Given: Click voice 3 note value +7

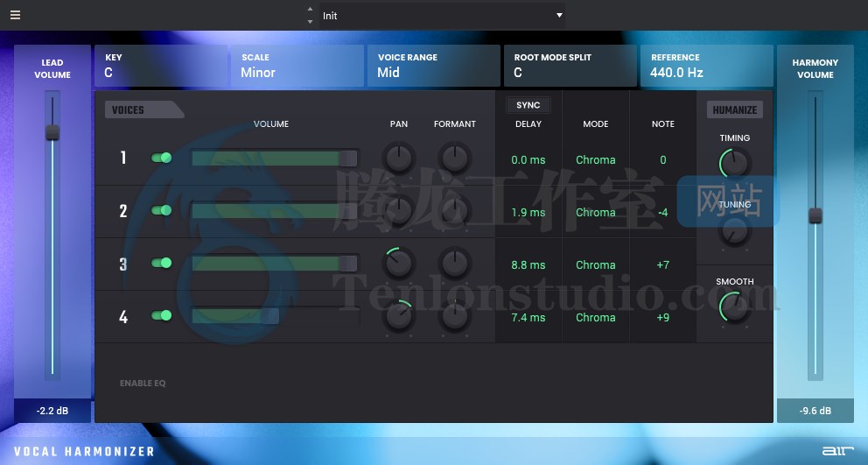Looking at the screenshot, I should point(663,265).
